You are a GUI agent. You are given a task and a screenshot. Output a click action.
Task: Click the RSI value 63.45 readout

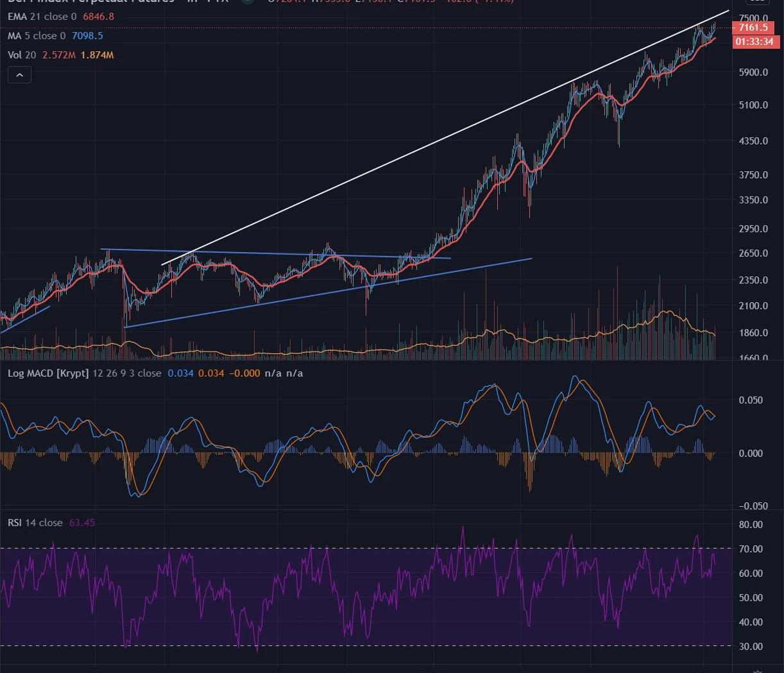(81, 523)
